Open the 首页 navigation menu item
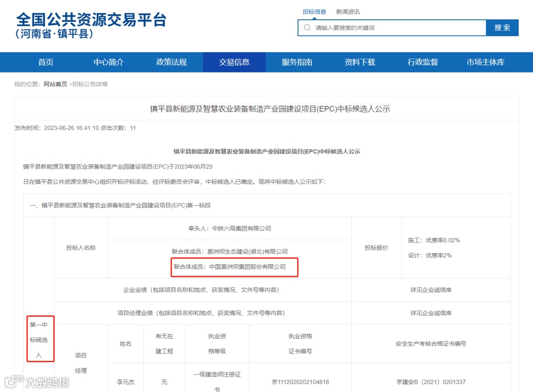 [46, 62]
